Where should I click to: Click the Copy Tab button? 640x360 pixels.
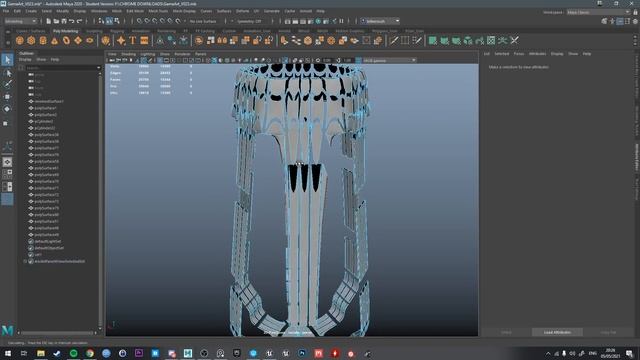tap(608, 332)
